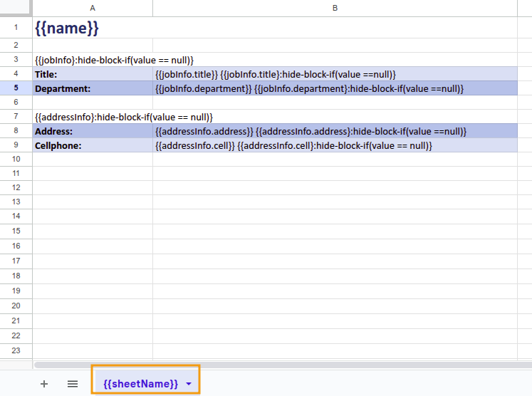The image size is (532, 396).
Task: Expand the {{sheetName}} tab dropdown arrow
Action: [189, 384]
